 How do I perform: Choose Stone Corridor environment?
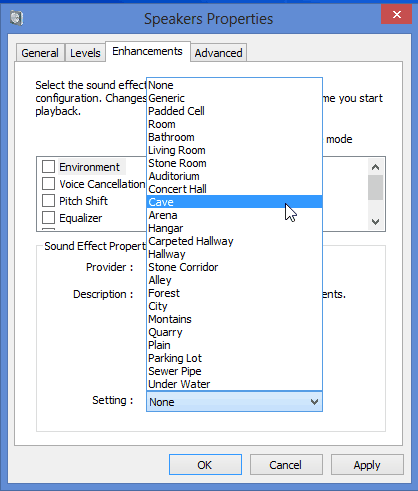point(234,267)
